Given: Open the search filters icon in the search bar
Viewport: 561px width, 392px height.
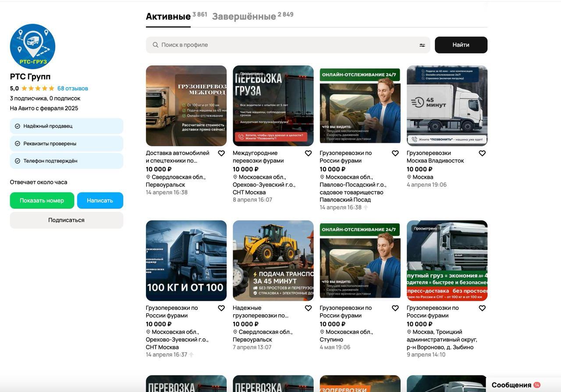Looking at the screenshot, I should coord(422,45).
